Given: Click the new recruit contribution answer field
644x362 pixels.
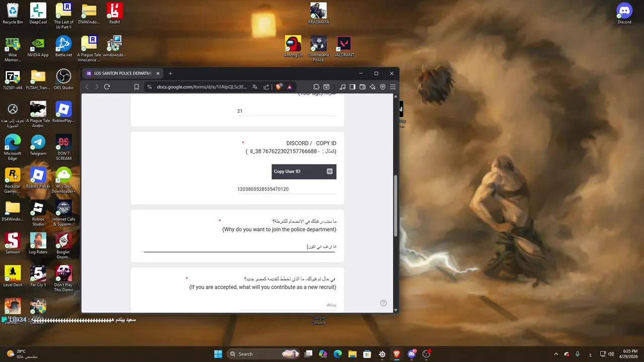Looking at the screenshot, I should (286, 305).
